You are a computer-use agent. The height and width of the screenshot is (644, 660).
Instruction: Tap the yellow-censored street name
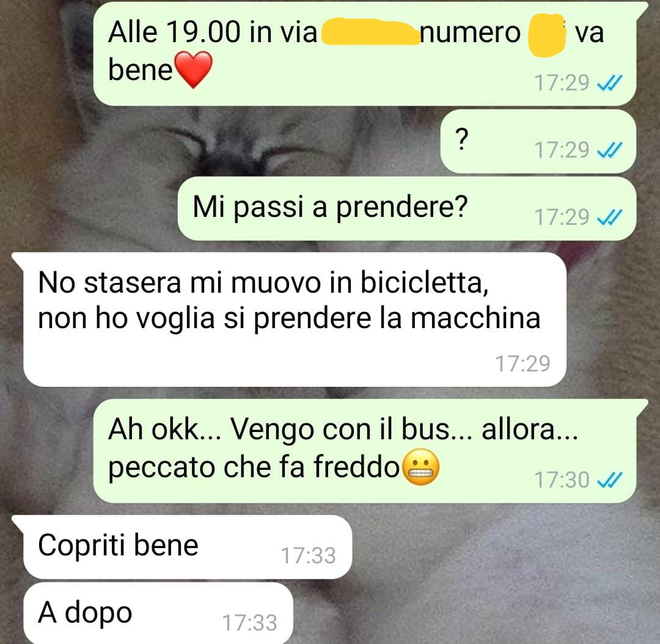pyautogui.click(x=370, y=32)
